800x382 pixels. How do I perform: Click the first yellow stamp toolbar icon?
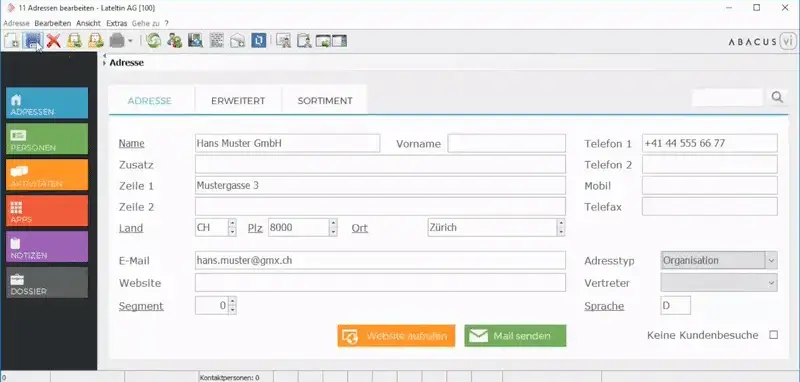[74, 41]
